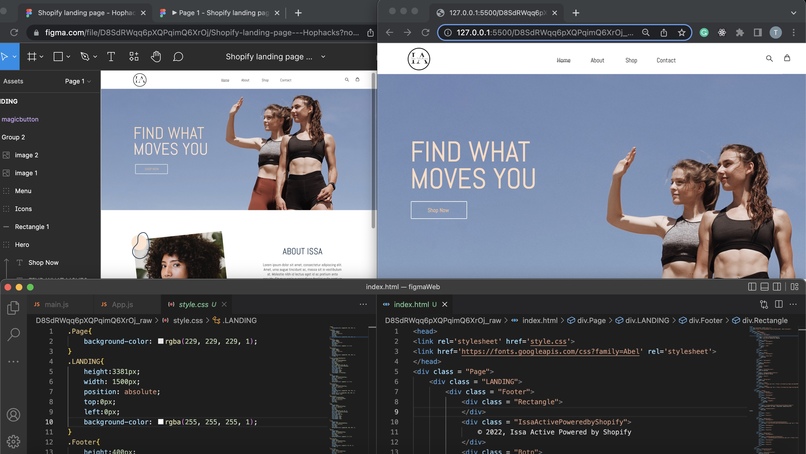Open Assets tab in Figma panel
This screenshot has width=806, height=454.
pos(13,81)
